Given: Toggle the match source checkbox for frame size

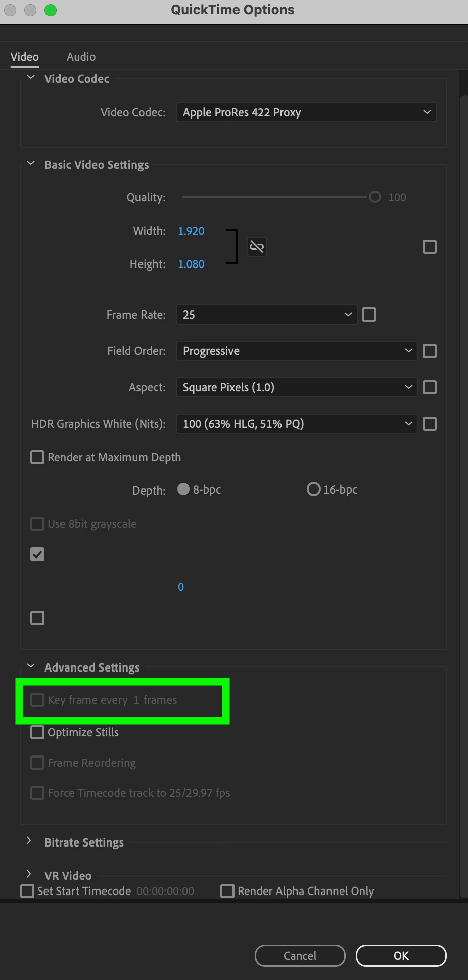Looking at the screenshot, I should 429,247.
